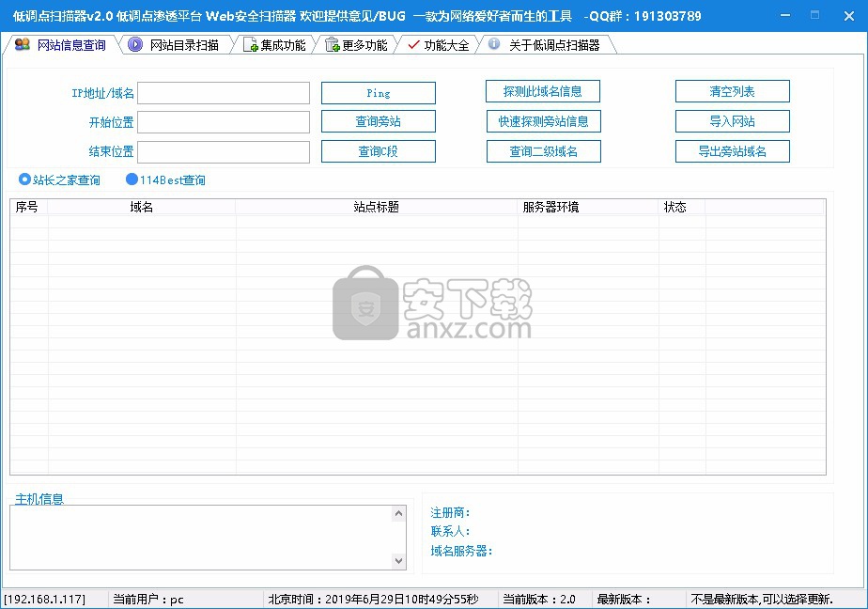Click the 导出旁站域名 button
Screen dimensions: 868x609
pyautogui.click(x=733, y=151)
